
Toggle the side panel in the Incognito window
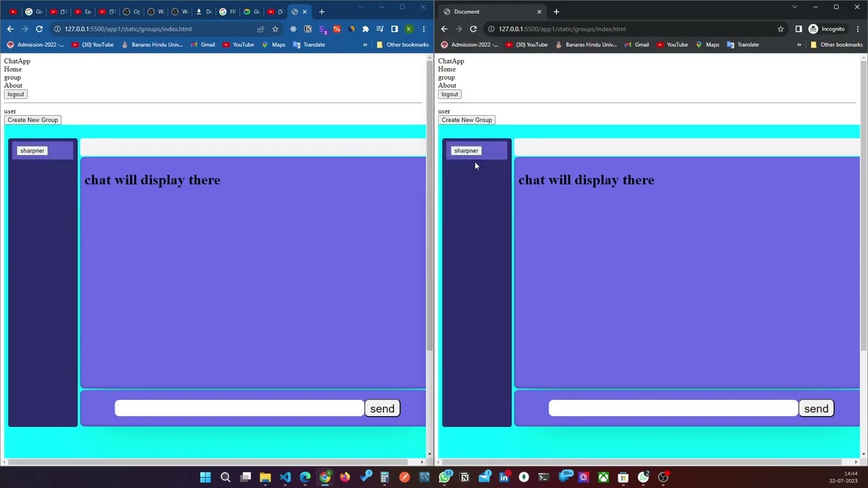tap(798, 29)
